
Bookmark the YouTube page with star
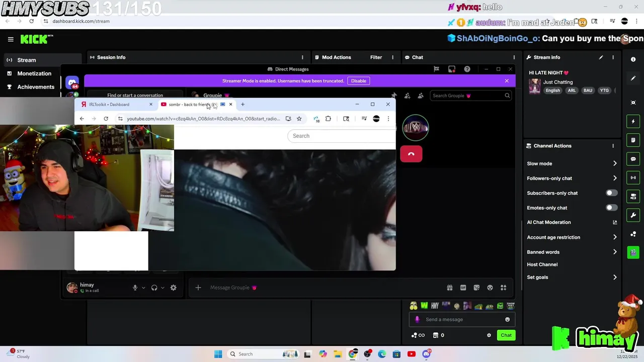coord(299,119)
